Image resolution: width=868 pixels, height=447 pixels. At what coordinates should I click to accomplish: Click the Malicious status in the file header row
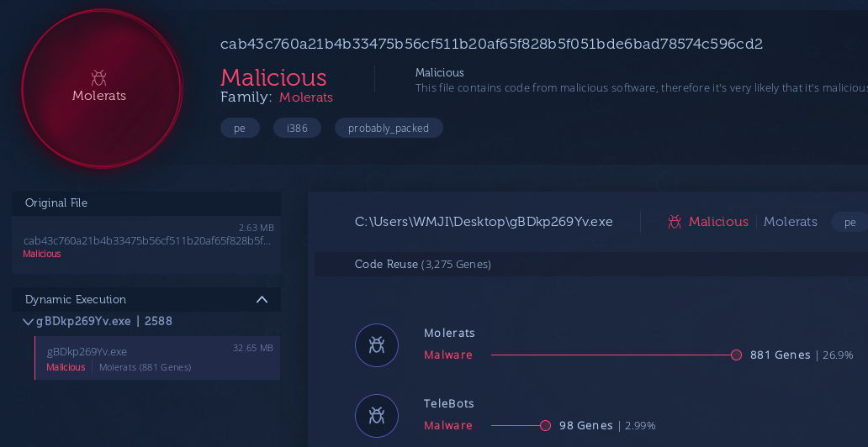tap(718, 222)
